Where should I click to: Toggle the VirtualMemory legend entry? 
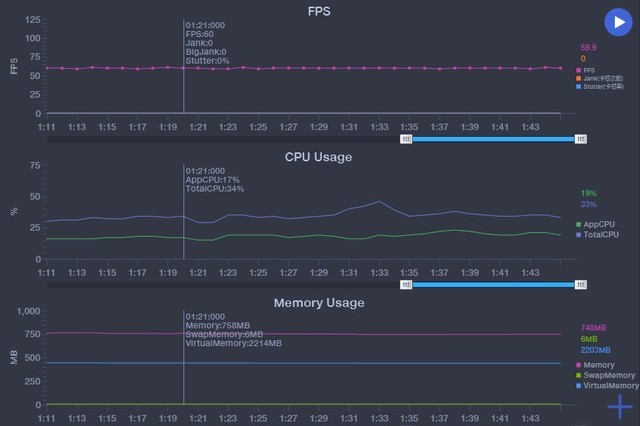coord(608,385)
